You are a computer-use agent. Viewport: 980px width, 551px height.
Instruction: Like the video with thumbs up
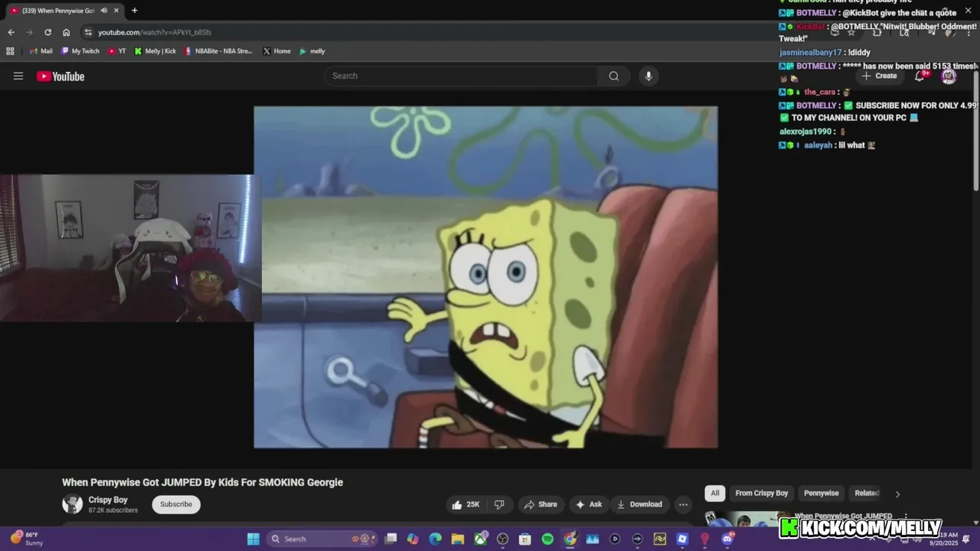pos(465,504)
